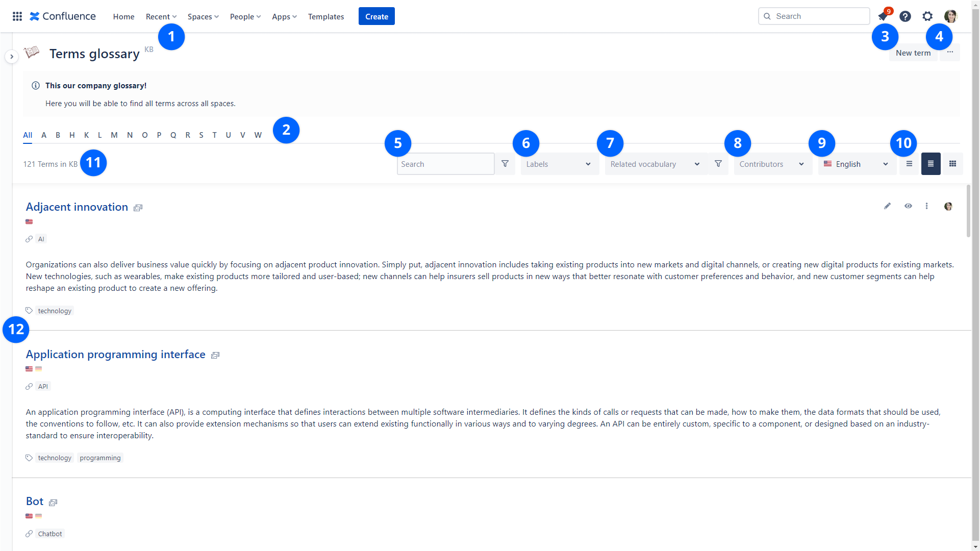Open three-dot menu for Adjacent innovation term

coord(926,206)
